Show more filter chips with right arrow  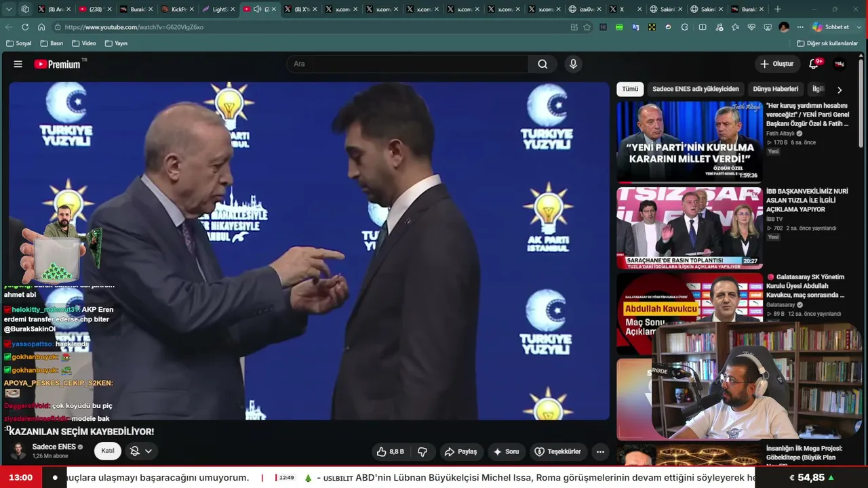(x=840, y=89)
